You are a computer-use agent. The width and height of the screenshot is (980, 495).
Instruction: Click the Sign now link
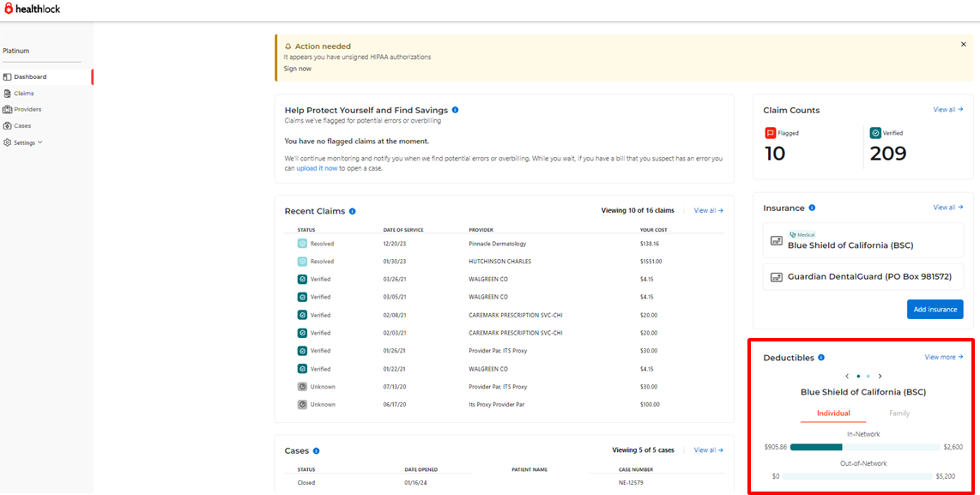[298, 69]
